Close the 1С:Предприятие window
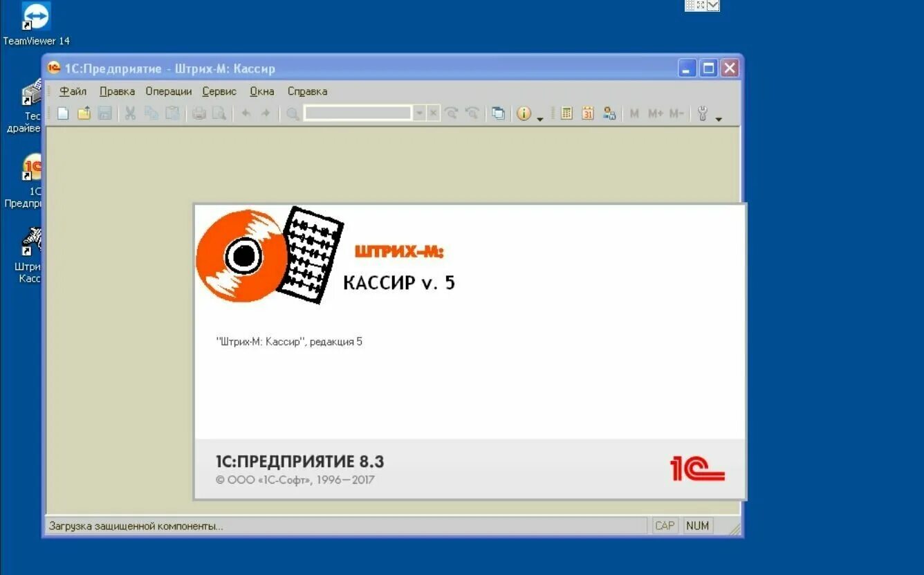 (730, 68)
